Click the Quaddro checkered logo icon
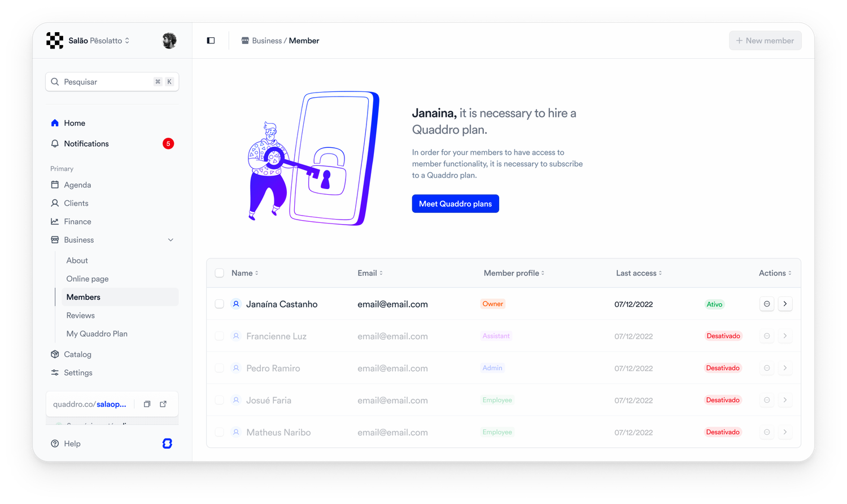847x504 pixels. 55,41
